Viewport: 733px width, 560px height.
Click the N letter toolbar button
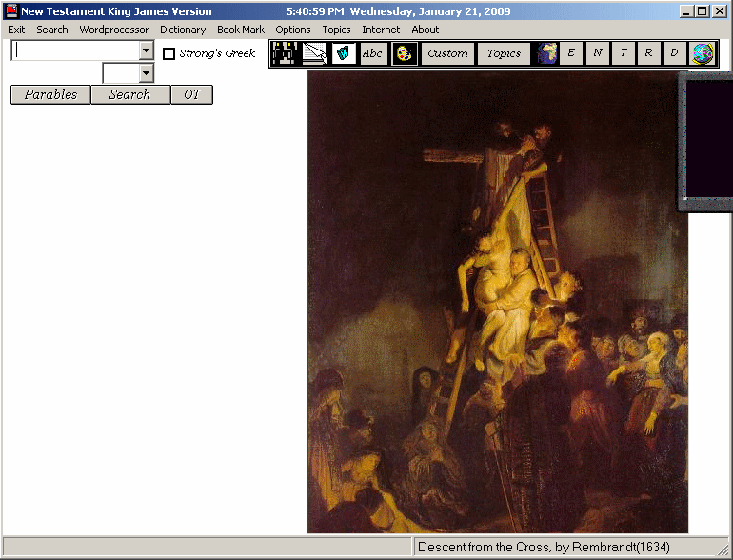pyautogui.click(x=598, y=53)
